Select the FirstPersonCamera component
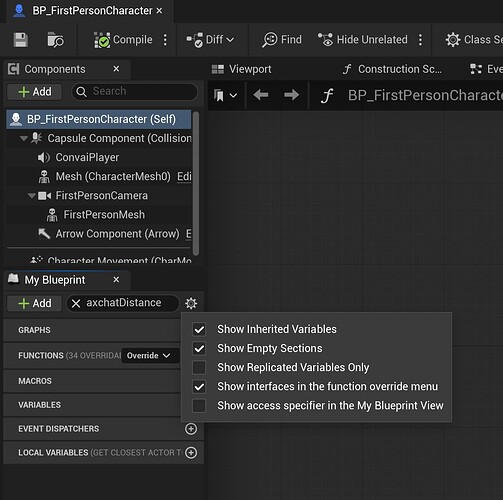 coord(99,196)
